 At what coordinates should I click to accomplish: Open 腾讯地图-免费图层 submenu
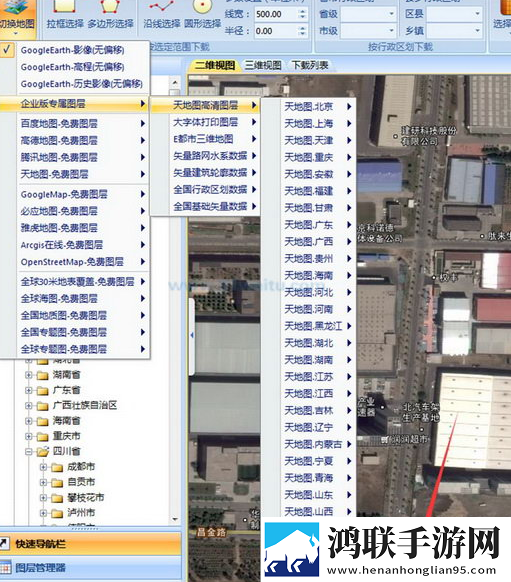(74, 157)
